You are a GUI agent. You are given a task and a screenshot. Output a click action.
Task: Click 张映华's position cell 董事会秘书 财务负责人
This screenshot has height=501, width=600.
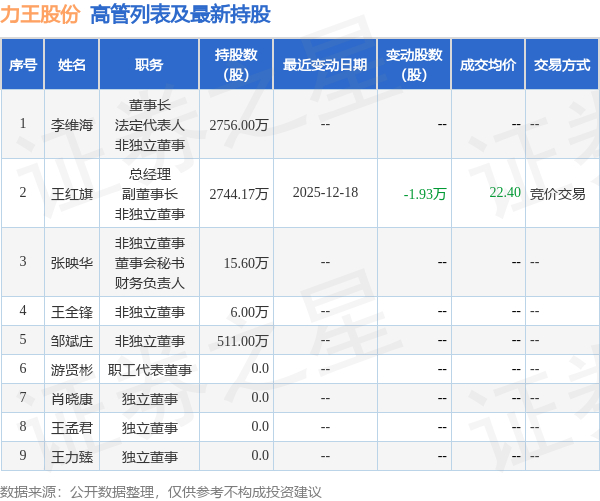point(150,263)
